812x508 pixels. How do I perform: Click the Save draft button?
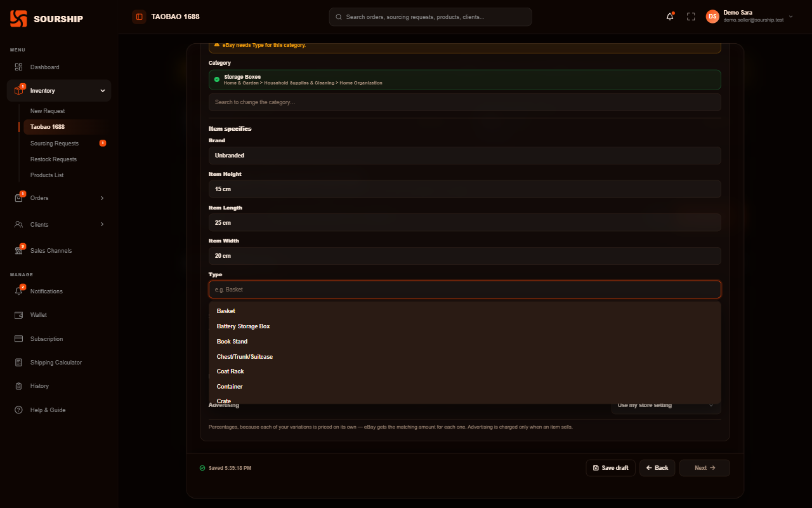[610, 468]
